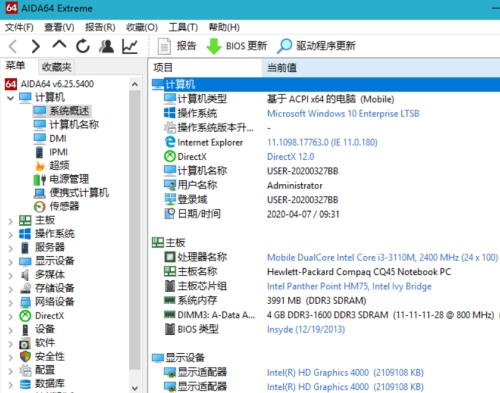The image size is (500, 393).
Task: Click the 报告 report button
Action: [177, 46]
